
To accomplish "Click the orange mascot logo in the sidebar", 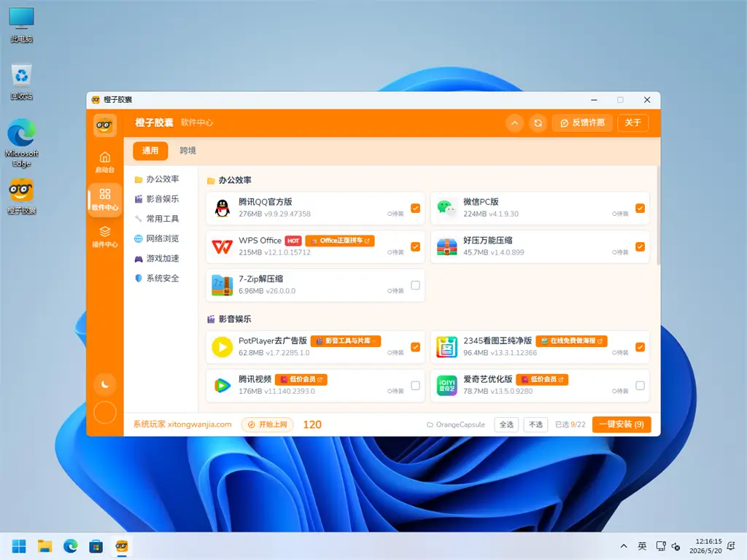I will pyautogui.click(x=105, y=125).
